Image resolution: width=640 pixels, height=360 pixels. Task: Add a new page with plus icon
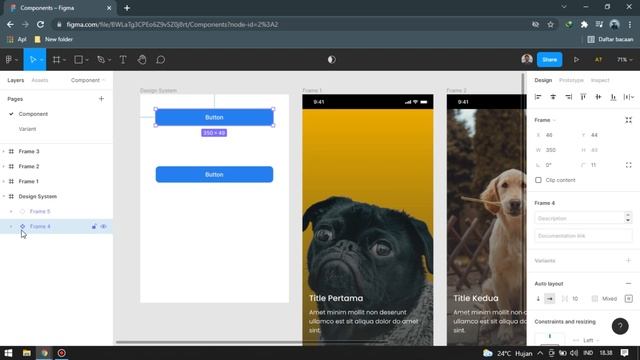coord(101,99)
